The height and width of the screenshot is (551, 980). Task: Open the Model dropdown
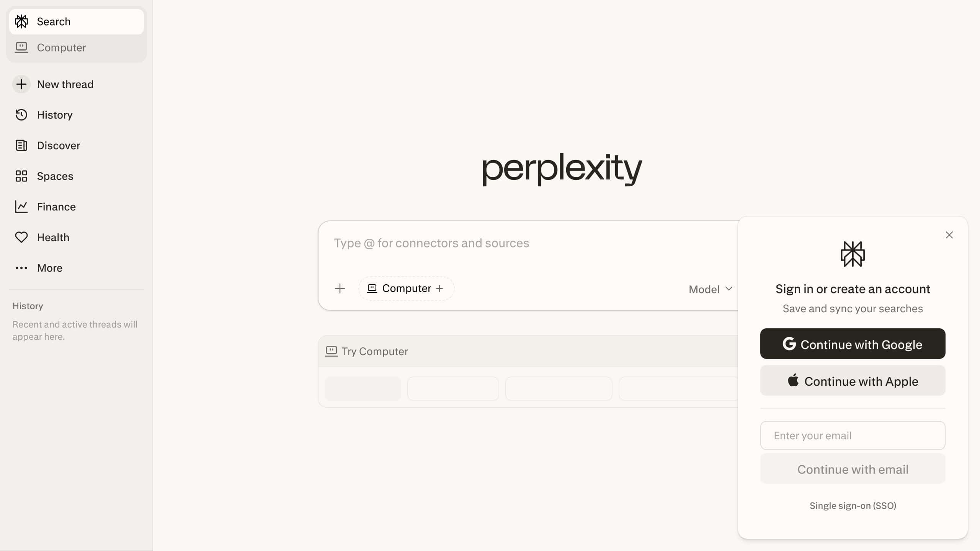click(x=710, y=289)
